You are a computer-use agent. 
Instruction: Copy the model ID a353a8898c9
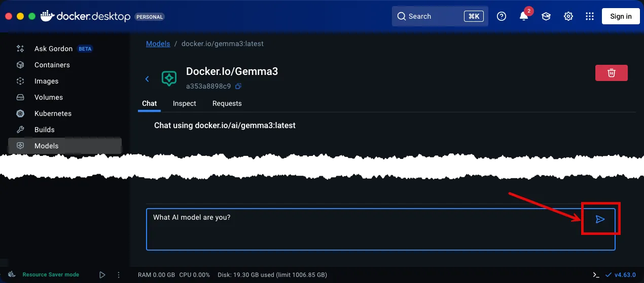[x=238, y=86]
